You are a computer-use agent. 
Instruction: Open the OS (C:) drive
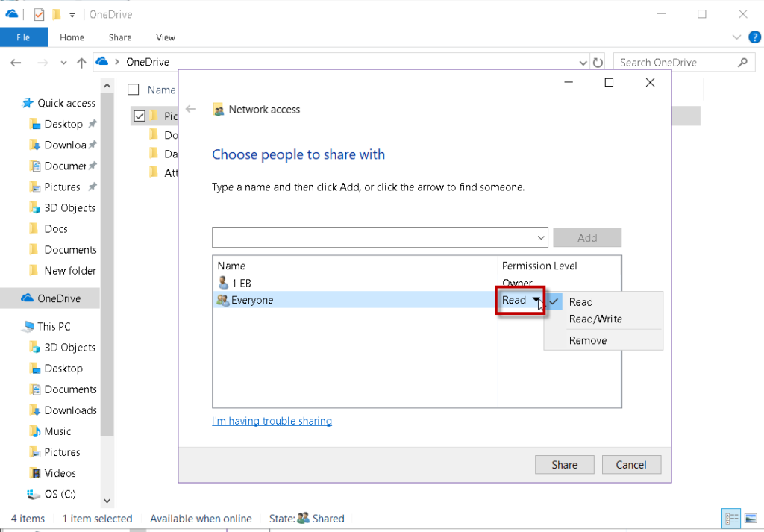60,494
